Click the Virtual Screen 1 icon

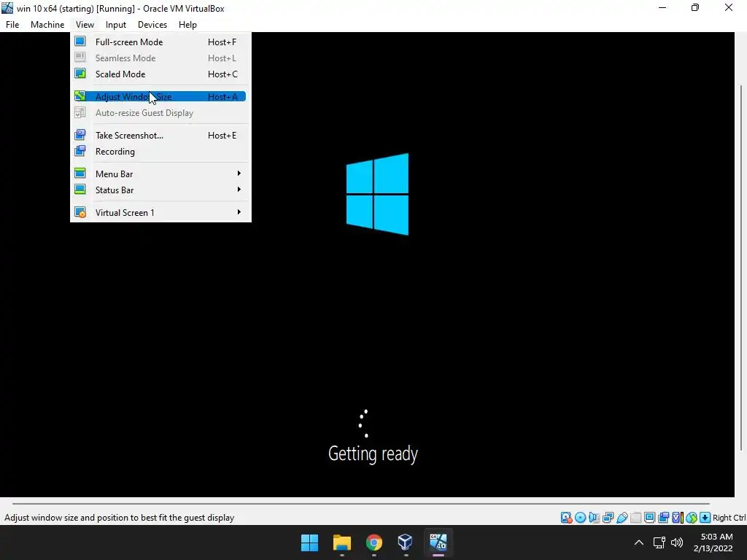click(x=80, y=212)
